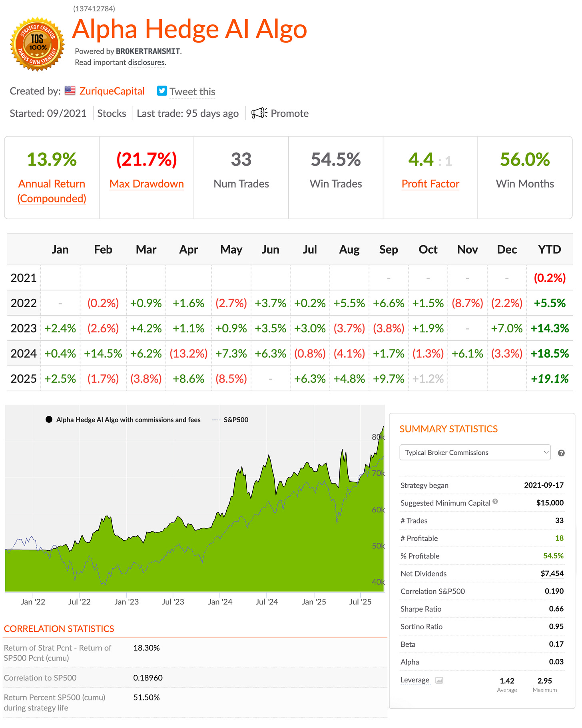The height and width of the screenshot is (728, 582).
Task: Toggle the Alpha Hedge AI Algo legend marker
Action: point(49,420)
